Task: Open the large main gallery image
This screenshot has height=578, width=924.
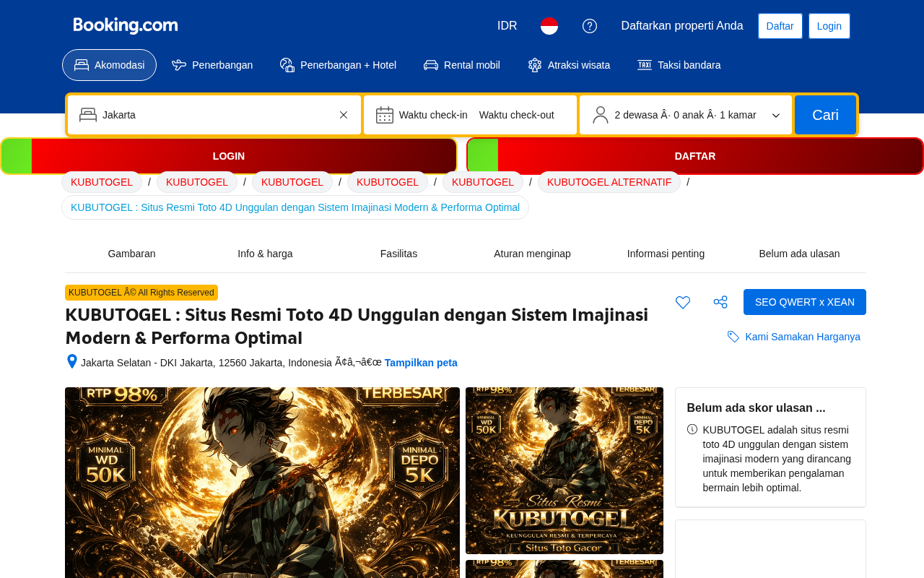Action: (262, 483)
